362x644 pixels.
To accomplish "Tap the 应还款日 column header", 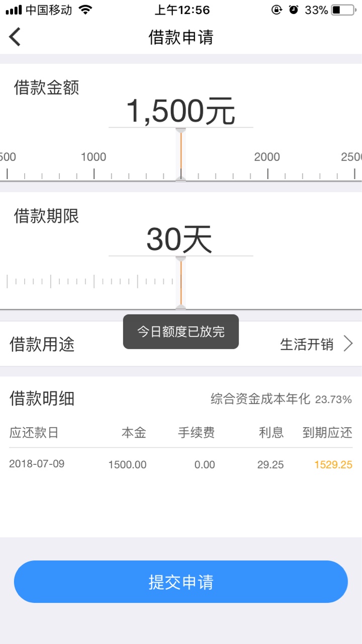I will [34, 433].
